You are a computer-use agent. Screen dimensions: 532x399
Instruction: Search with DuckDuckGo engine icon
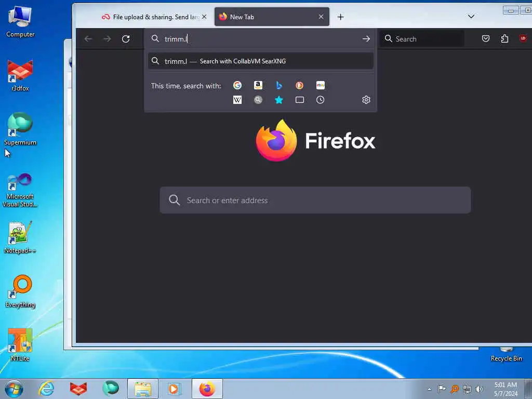300,86
